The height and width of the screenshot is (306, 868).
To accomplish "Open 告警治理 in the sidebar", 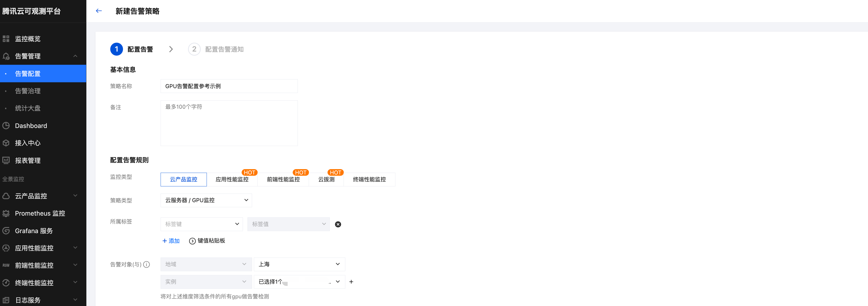I will (x=28, y=91).
